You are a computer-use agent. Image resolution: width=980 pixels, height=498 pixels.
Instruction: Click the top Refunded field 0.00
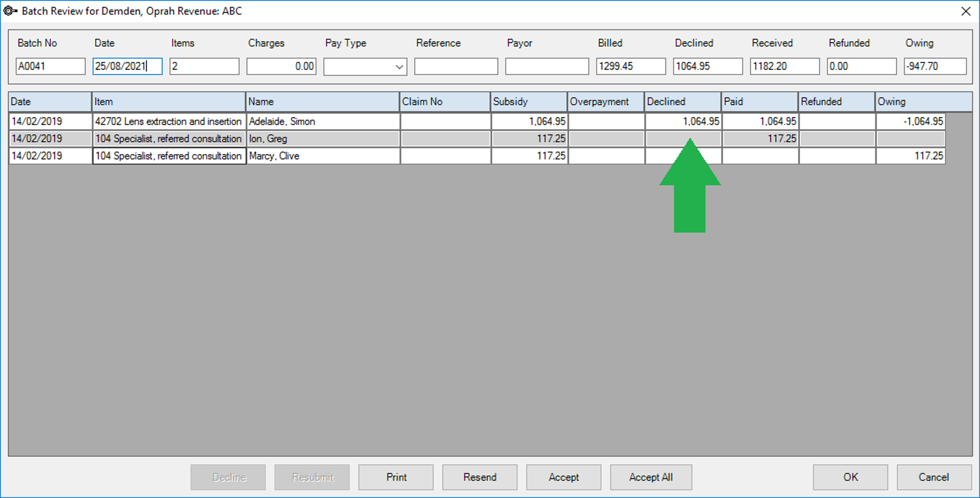click(x=861, y=66)
